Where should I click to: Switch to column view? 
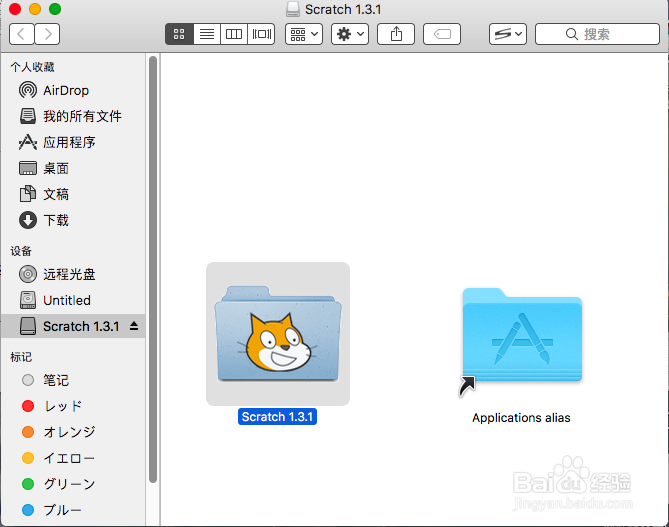coord(234,34)
